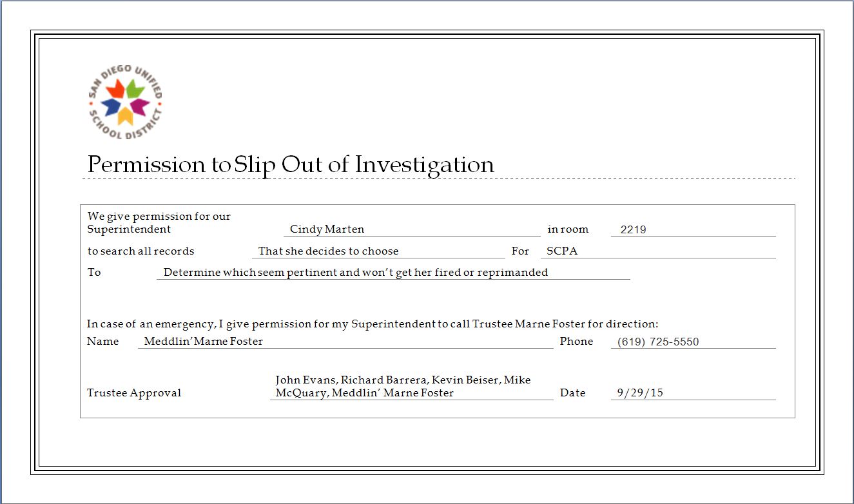This screenshot has width=854, height=504.
Task: Click the "in room" label text
Action: click(x=568, y=229)
